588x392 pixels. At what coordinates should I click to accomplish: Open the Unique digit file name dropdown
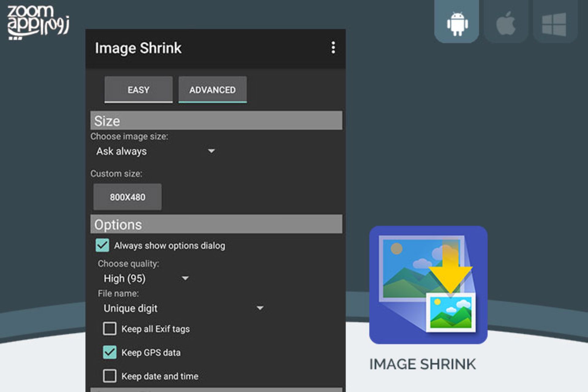click(183, 308)
